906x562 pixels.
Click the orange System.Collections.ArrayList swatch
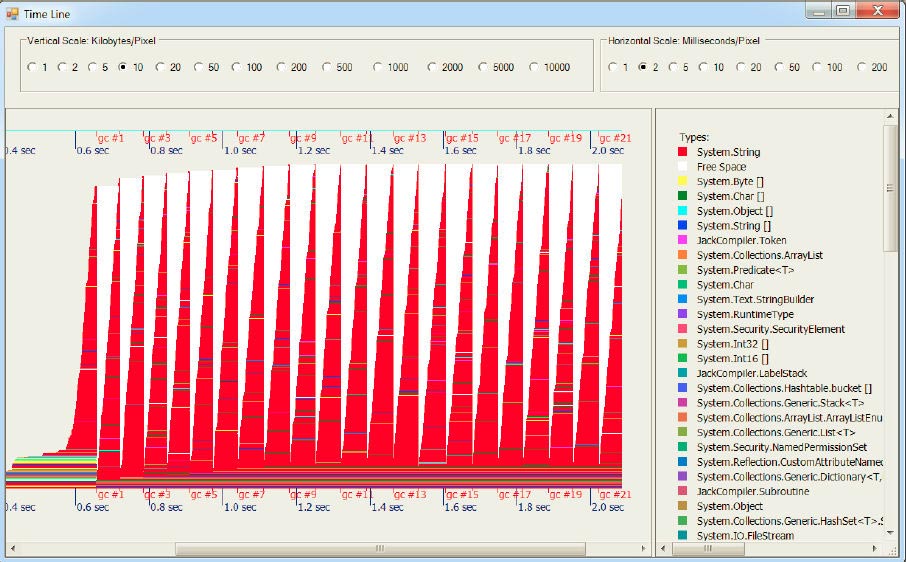(x=682, y=255)
